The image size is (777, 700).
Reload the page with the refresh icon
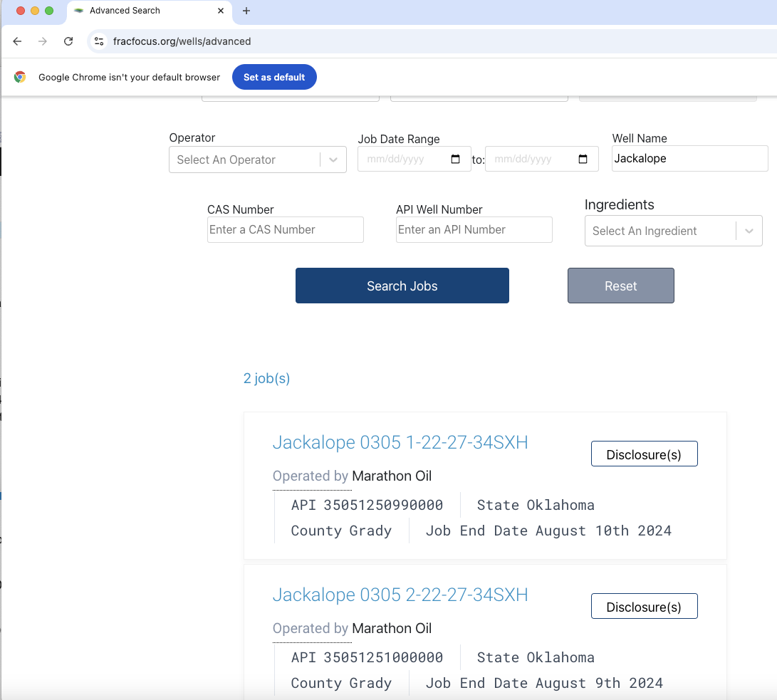(x=68, y=41)
